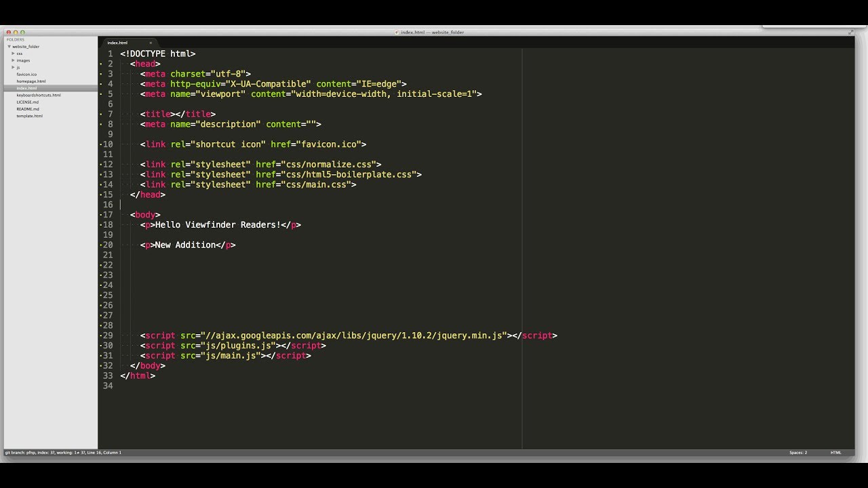Place cursor in the DOCTYPE html declaration
Screen dimensions: 868x488
158,54
